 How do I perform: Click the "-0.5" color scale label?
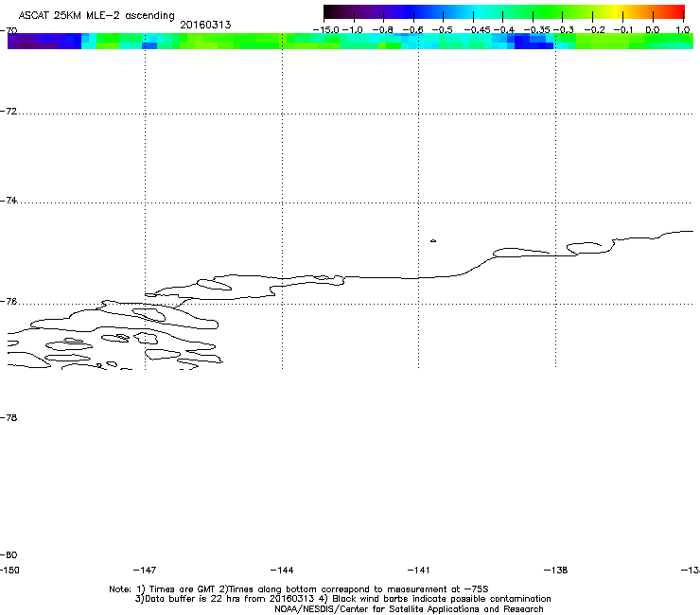(x=443, y=30)
